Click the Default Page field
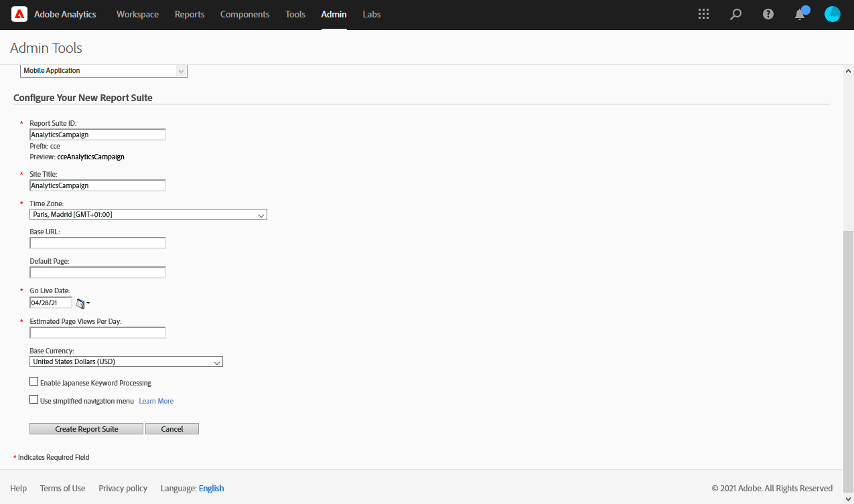Viewport: 854px width, 504px height. [x=98, y=272]
